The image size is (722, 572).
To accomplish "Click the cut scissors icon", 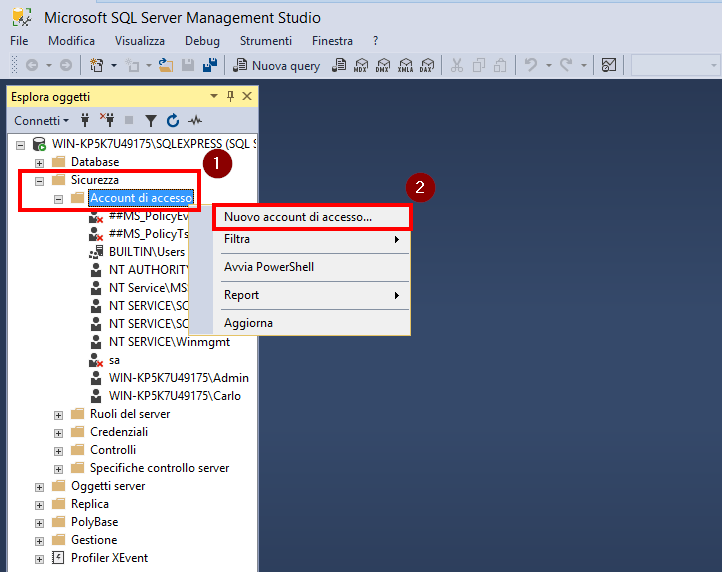I will click(457, 65).
